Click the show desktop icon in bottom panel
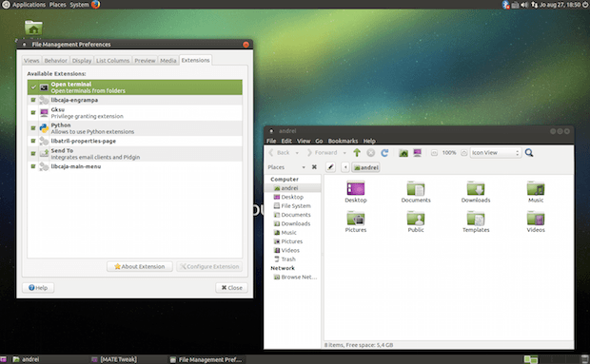The image size is (590, 364). click(3, 359)
